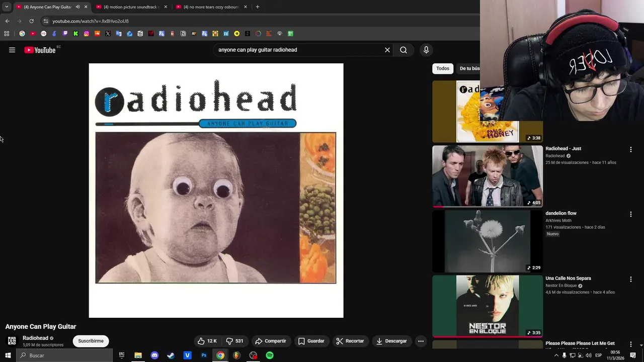Viewport: 644px width, 362px height.
Task: Close the 'motion picture soundtrack' tab
Action: (166, 7)
